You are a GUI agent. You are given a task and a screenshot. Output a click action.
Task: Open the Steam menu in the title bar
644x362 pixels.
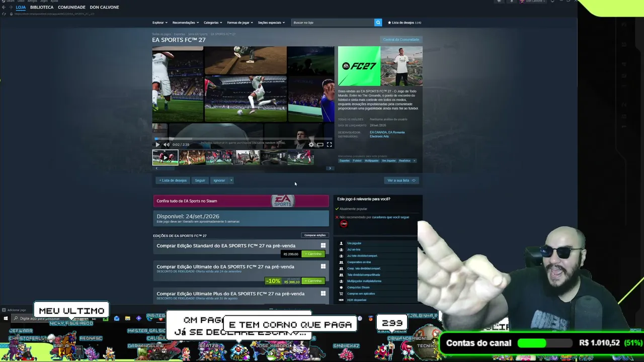click(11, 1)
